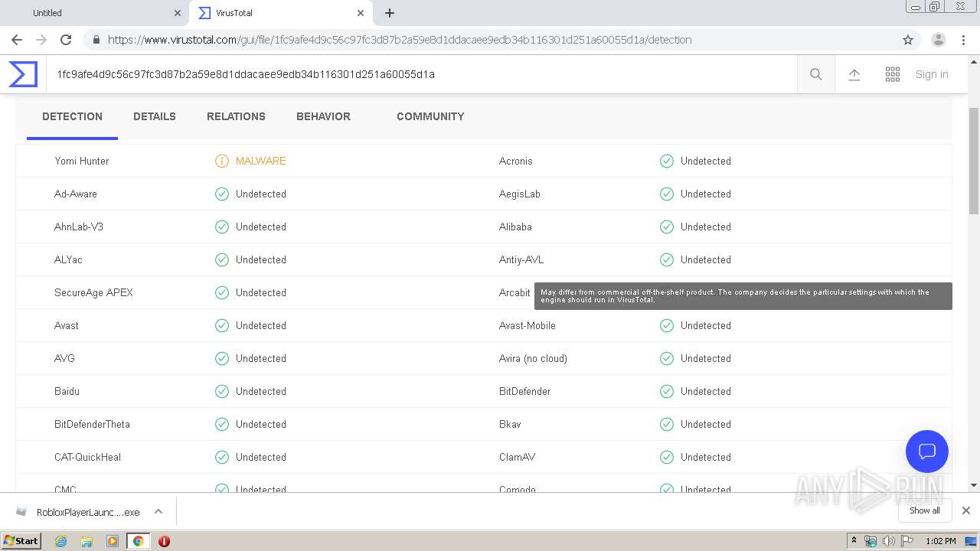Close the Untitled tab
Screen dimensions: 980x551
pyautogui.click(x=177, y=13)
